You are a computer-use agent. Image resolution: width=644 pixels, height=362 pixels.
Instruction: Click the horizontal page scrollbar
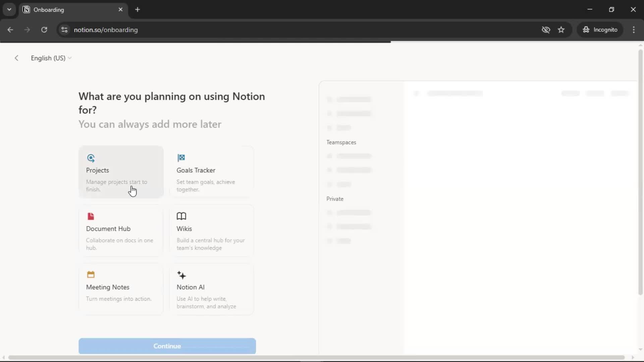pos(316,358)
